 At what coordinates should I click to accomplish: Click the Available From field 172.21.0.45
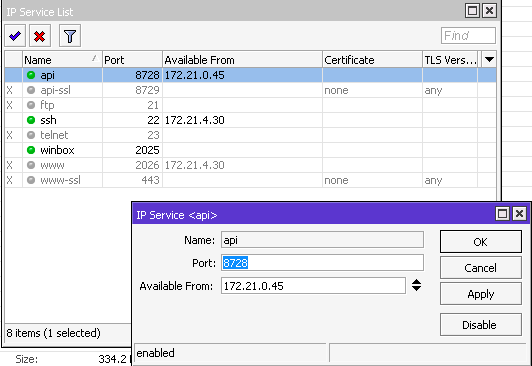[x=314, y=286]
